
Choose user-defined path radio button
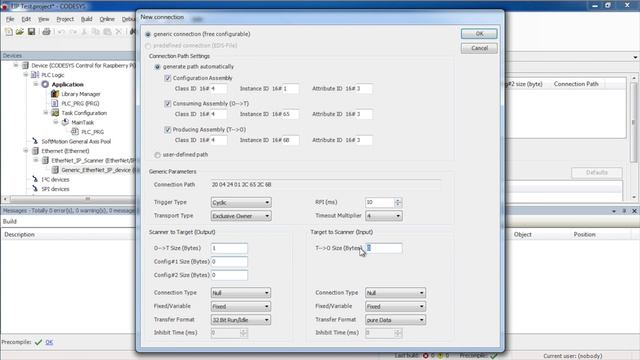(157, 155)
